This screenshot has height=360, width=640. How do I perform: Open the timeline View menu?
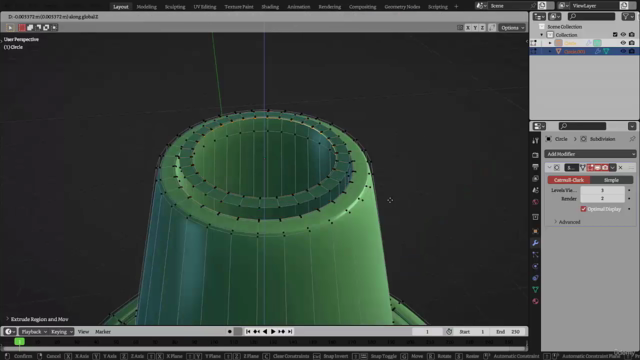83,332
